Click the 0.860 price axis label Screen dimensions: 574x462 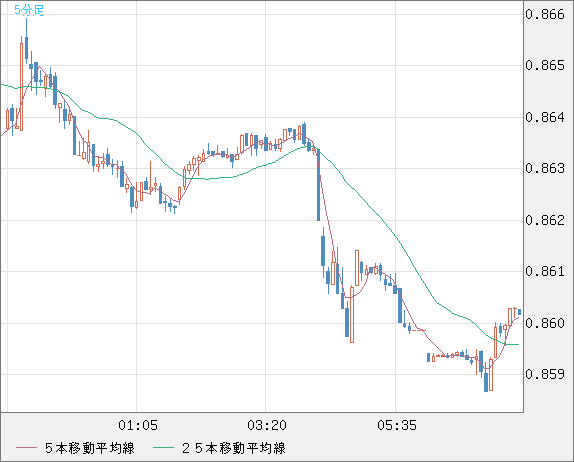pos(545,323)
